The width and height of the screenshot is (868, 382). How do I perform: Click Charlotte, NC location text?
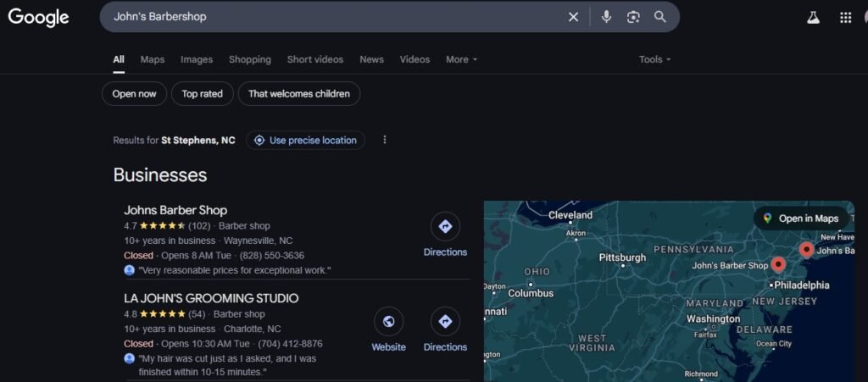point(253,329)
